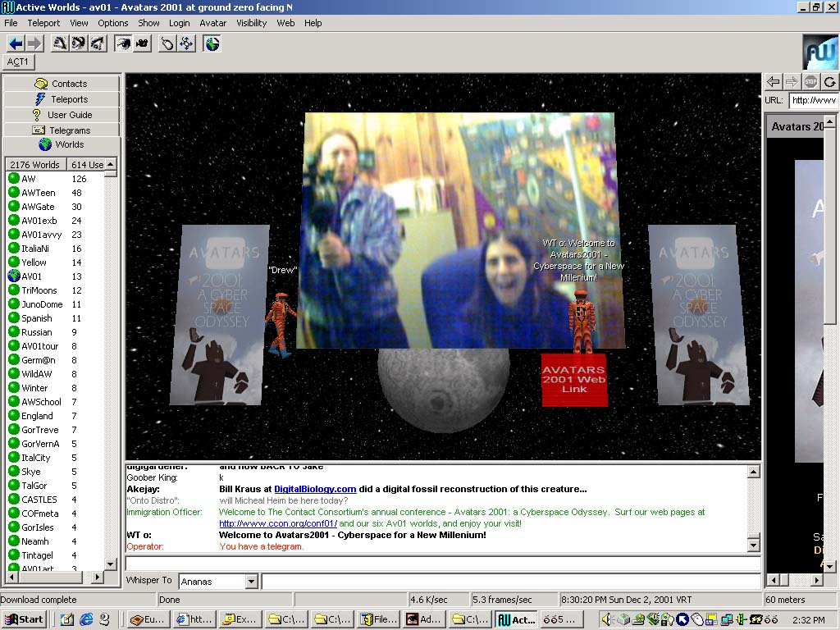Open the Telegrams tab
This screenshot has width=840, height=630.
62,130
